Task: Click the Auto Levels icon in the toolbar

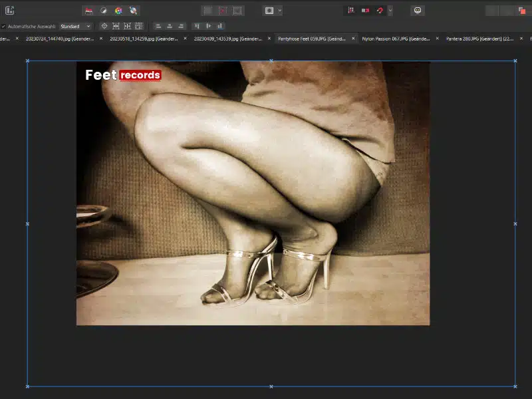Action: click(x=88, y=11)
